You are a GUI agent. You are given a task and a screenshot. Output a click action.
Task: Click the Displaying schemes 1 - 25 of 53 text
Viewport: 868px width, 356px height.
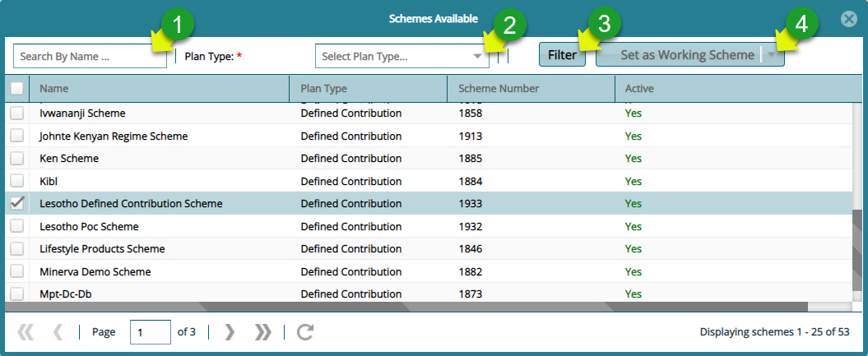pos(774,332)
